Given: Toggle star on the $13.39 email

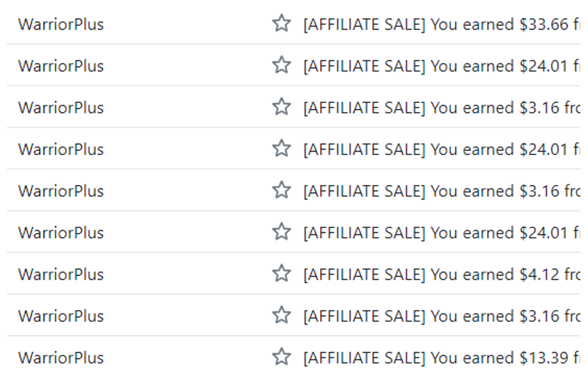Looking at the screenshot, I should click(281, 357).
